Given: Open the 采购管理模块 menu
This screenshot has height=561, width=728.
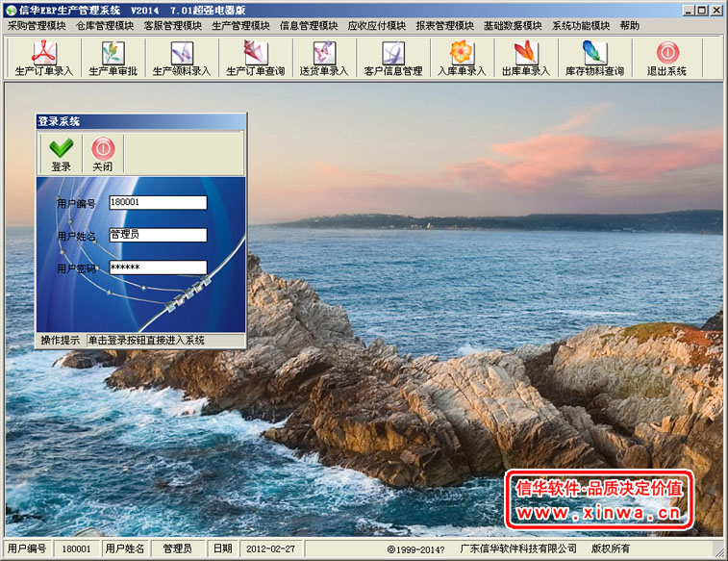Looking at the screenshot, I should tap(37, 26).
